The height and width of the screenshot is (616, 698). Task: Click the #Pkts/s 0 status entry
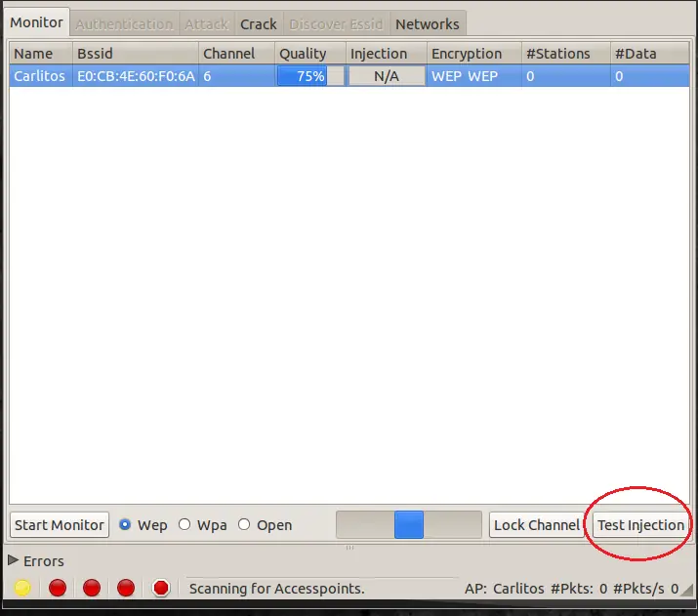(x=646, y=589)
